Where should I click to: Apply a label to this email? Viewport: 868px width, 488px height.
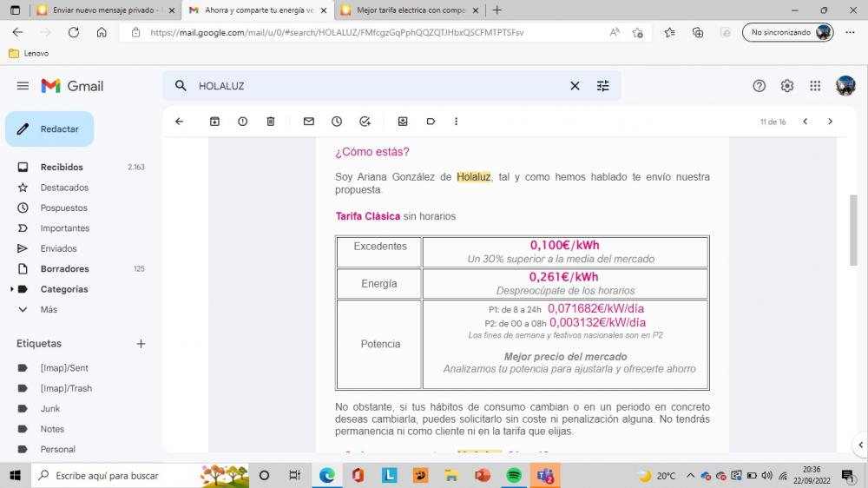(431, 122)
